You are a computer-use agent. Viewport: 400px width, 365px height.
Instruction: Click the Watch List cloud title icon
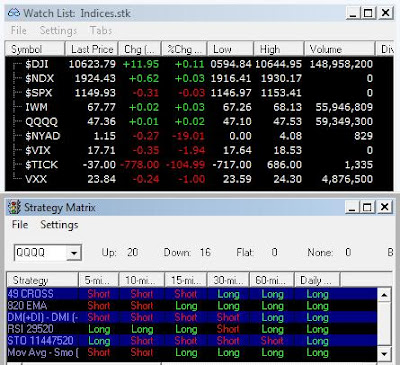tap(14, 13)
